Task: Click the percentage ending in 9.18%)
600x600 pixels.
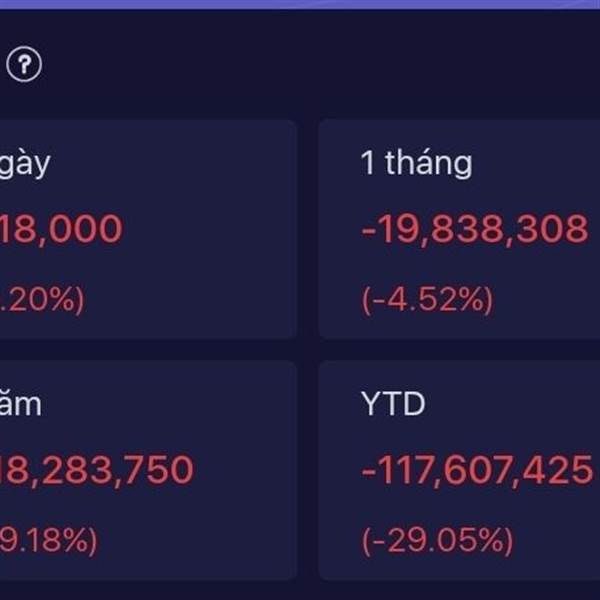Action: coord(48,540)
